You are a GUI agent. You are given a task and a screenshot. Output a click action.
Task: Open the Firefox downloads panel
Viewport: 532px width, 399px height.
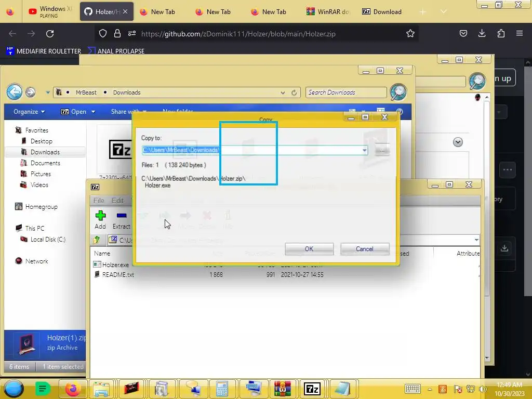(x=482, y=33)
